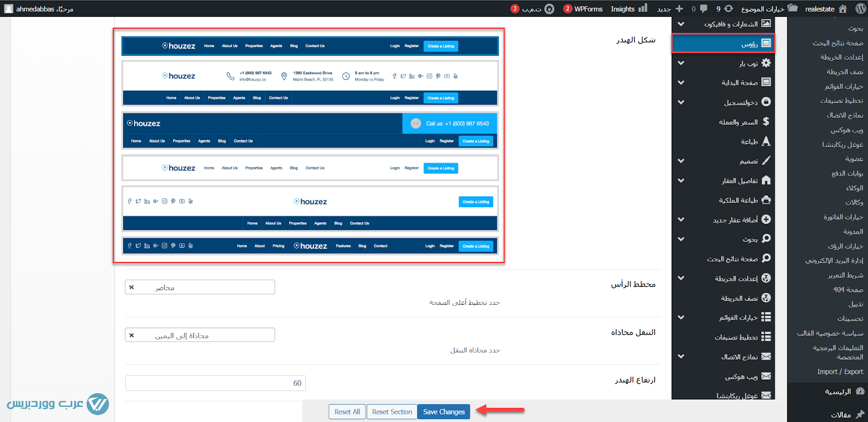
Task: Click the image icon for الشعارات و فافيكون
Action: (x=766, y=23)
